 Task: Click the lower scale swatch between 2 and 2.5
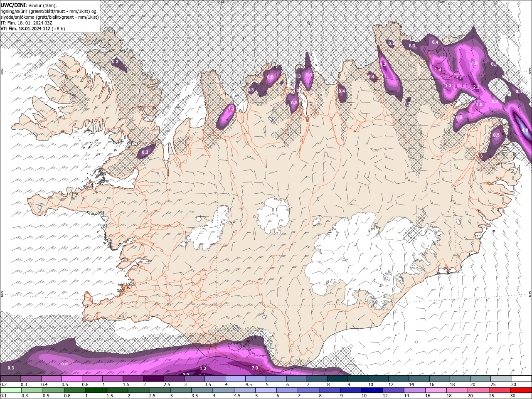[x=138, y=390]
